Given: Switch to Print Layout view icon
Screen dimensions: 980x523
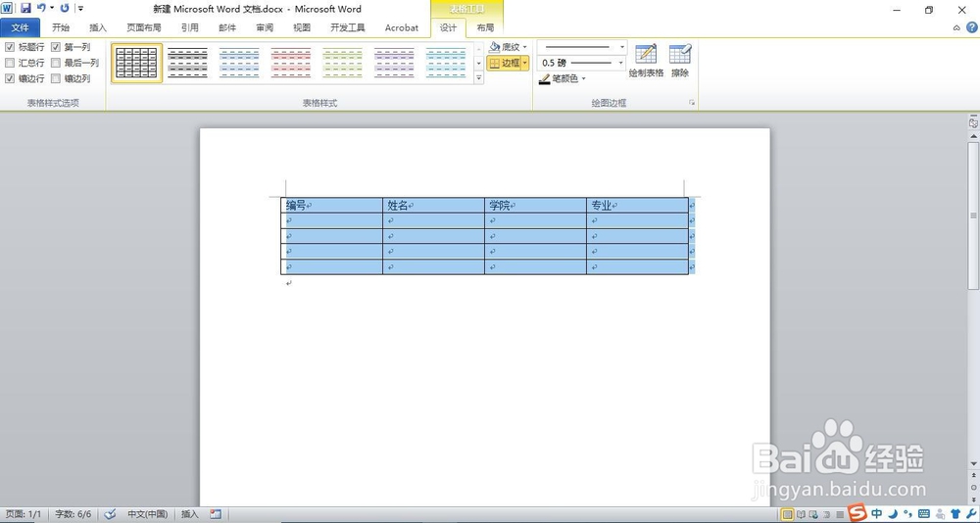Looking at the screenshot, I should [788, 514].
